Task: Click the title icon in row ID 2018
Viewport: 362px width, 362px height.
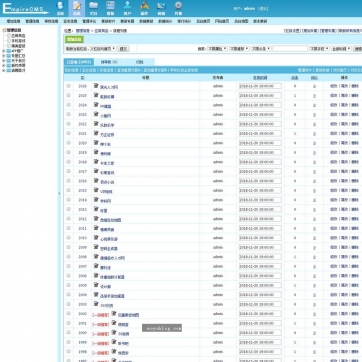Action: click(96, 162)
